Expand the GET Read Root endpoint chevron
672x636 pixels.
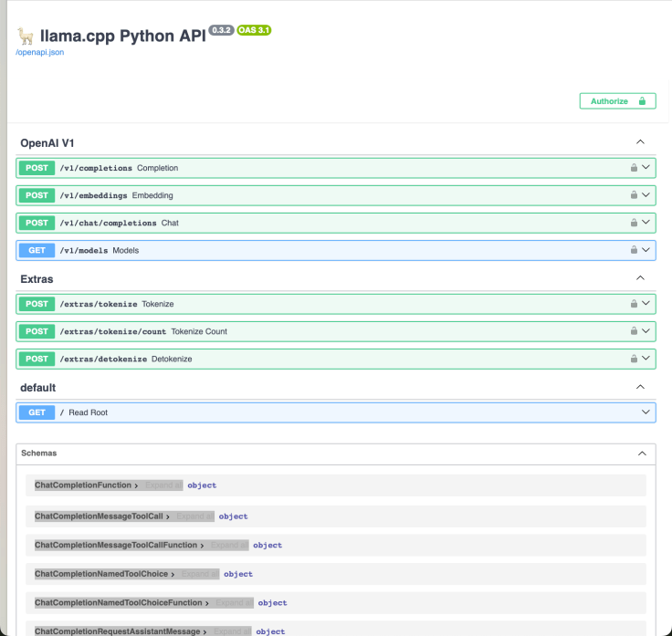[646, 412]
